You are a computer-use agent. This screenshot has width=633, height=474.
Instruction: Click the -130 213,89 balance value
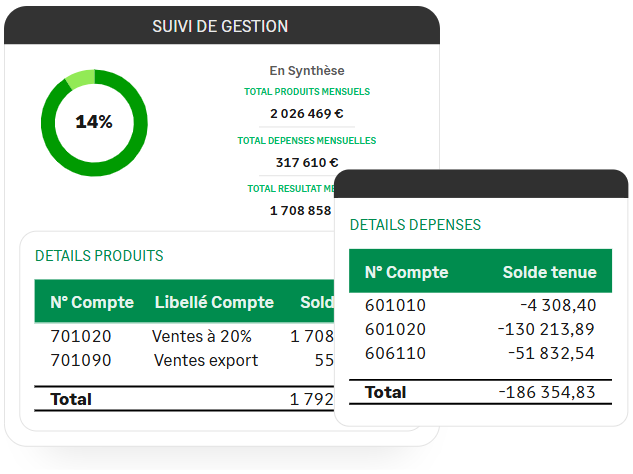click(x=546, y=329)
